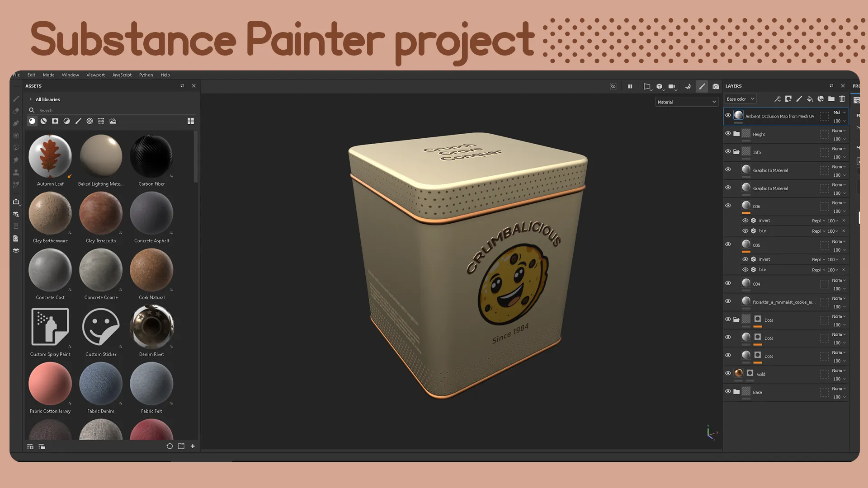868x488 pixels.
Task: Click the Add fill layer icon
Action: 810,99
